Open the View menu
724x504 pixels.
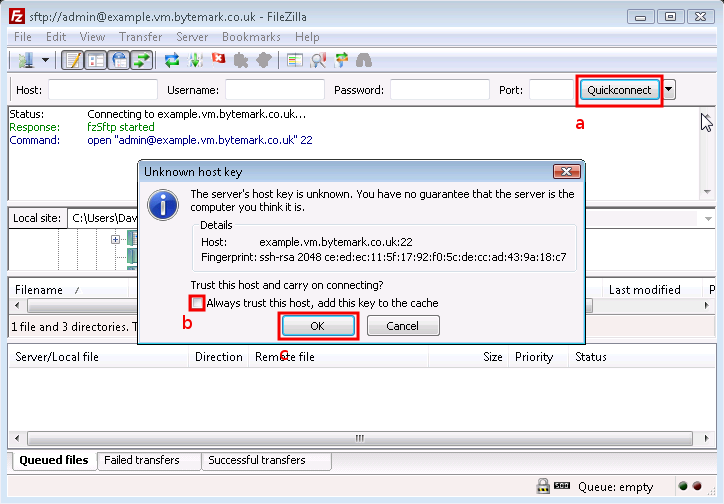click(92, 36)
